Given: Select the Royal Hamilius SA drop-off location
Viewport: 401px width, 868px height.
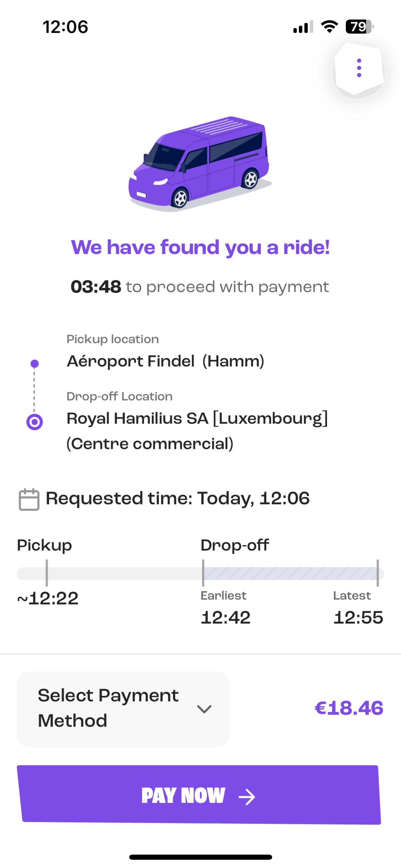Looking at the screenshot, I should (197, 431).
